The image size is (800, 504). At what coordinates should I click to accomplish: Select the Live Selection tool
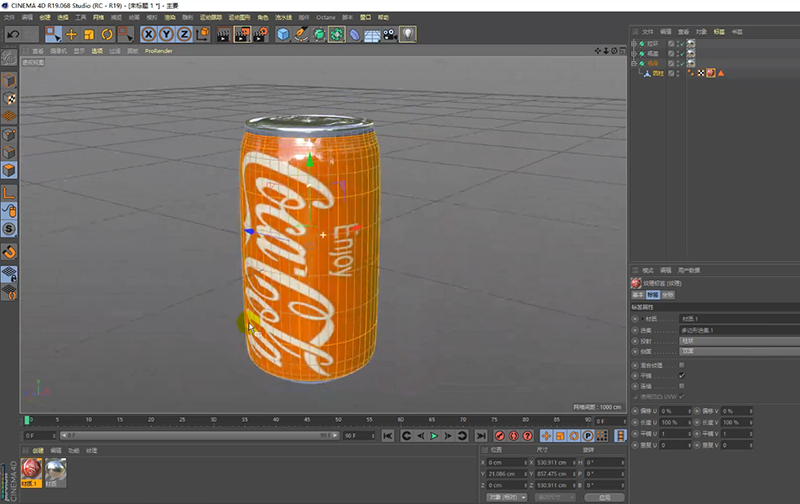(x=53, y=34)
